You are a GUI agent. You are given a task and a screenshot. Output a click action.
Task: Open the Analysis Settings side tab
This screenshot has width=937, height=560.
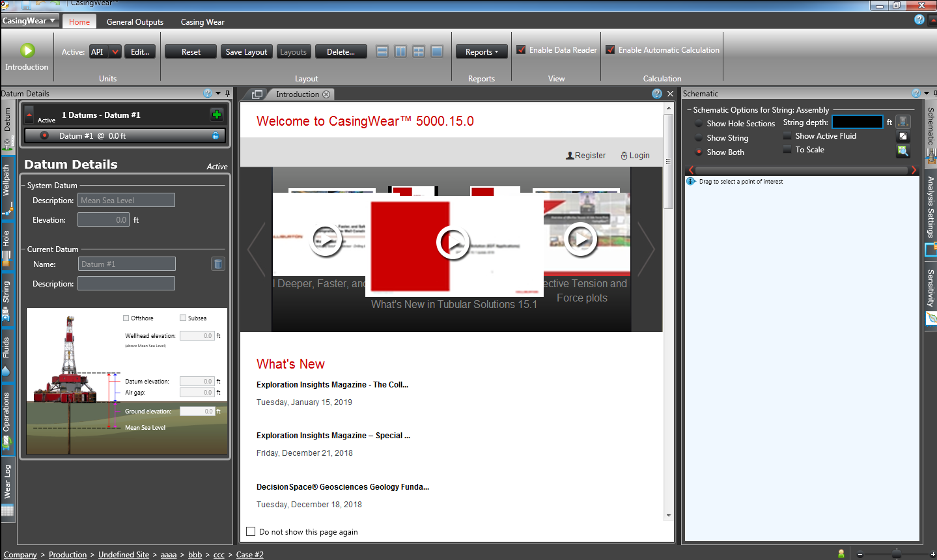click(930, 215)
